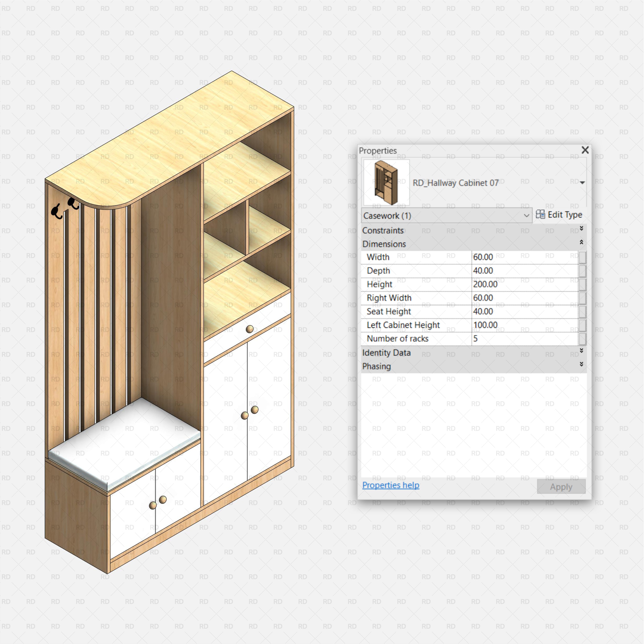Open the Casework (1) filter dropdown
Image resolution: width=644 pixels, height=644 pixels.
point(526,215)
